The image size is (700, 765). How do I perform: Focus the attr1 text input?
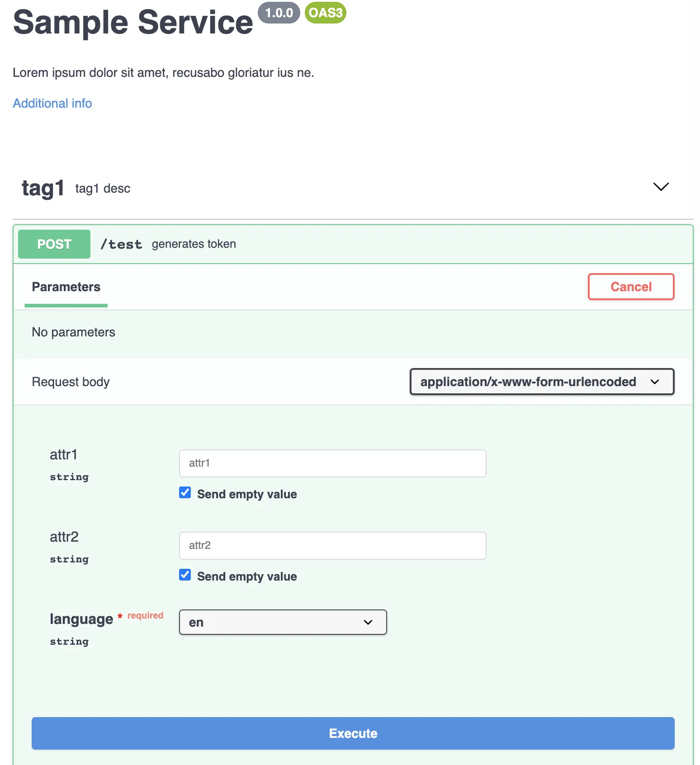click(x=332, y=463)
